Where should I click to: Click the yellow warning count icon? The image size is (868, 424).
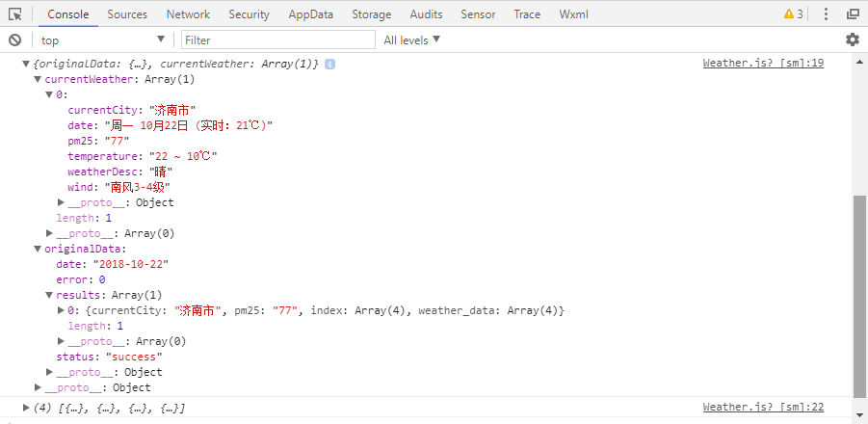pos(793,14)
